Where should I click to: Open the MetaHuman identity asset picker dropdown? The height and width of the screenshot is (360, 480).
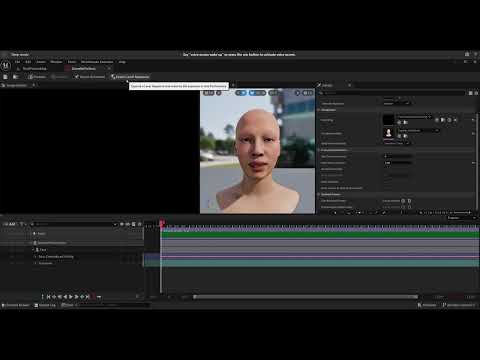click(x=418, y=131)
